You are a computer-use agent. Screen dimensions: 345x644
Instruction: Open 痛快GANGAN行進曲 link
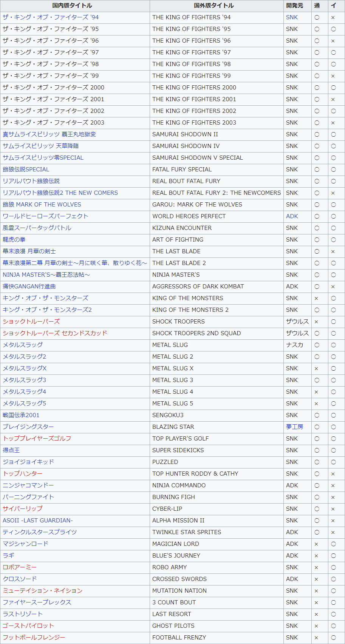29,287
